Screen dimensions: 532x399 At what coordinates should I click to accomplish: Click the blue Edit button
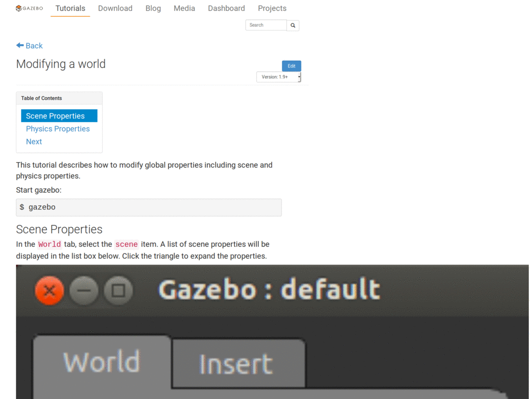pyautogui.click(x=291, y=66)
